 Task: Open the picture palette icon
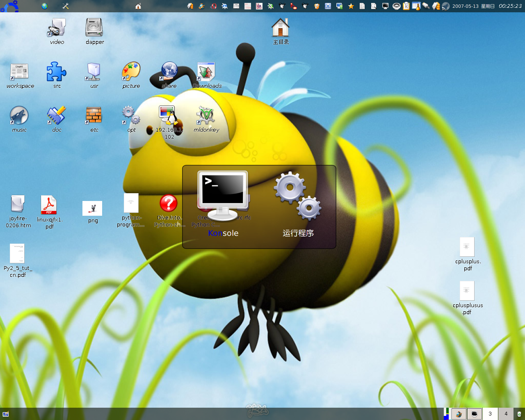[131, 76]
